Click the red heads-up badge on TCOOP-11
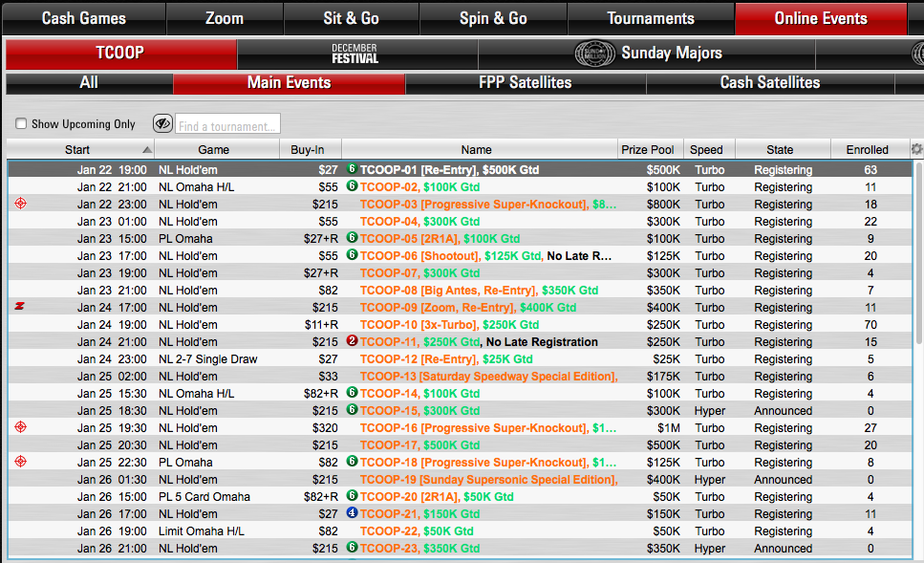Image resolution: width=924 pixels, height=563 pixels. 352,341
